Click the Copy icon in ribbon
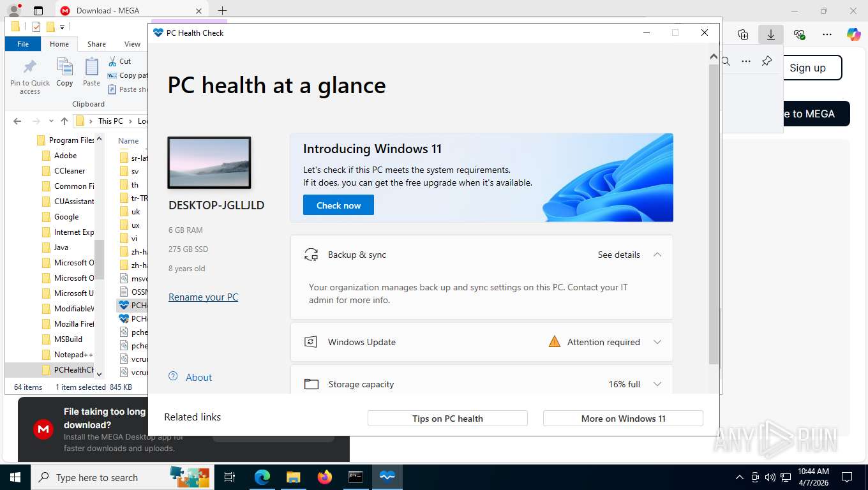This screenshot has width=868, height=490. (x=64, y=66)
